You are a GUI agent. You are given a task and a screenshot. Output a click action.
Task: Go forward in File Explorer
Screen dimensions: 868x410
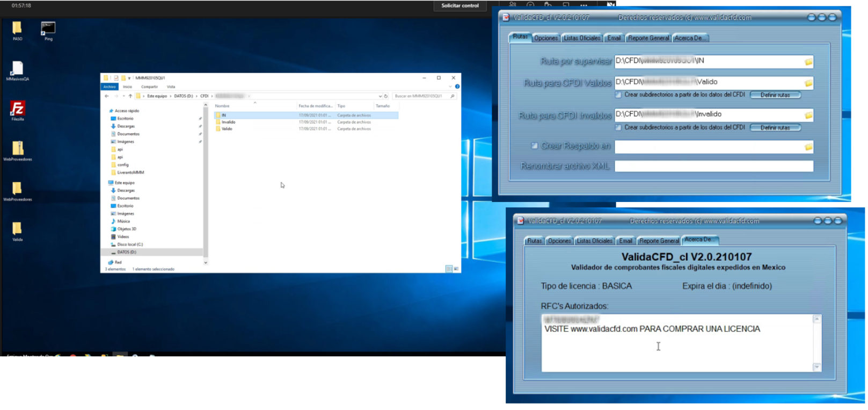[116, 96]
